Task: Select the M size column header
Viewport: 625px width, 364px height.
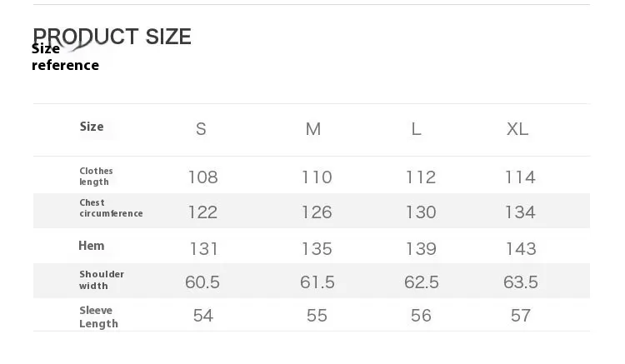Action: [313, 129]
